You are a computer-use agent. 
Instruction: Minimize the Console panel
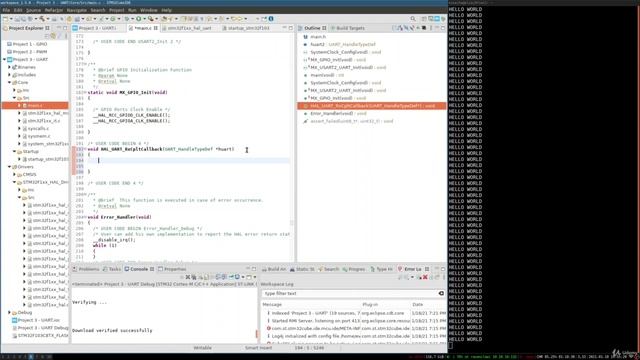click(248, 269)
